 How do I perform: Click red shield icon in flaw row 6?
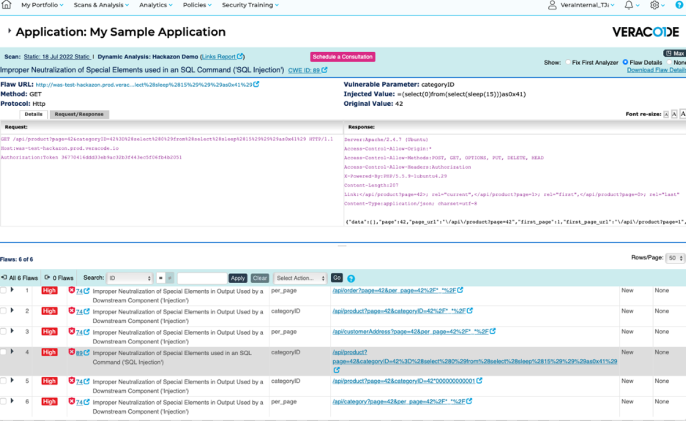coord(72,401)
